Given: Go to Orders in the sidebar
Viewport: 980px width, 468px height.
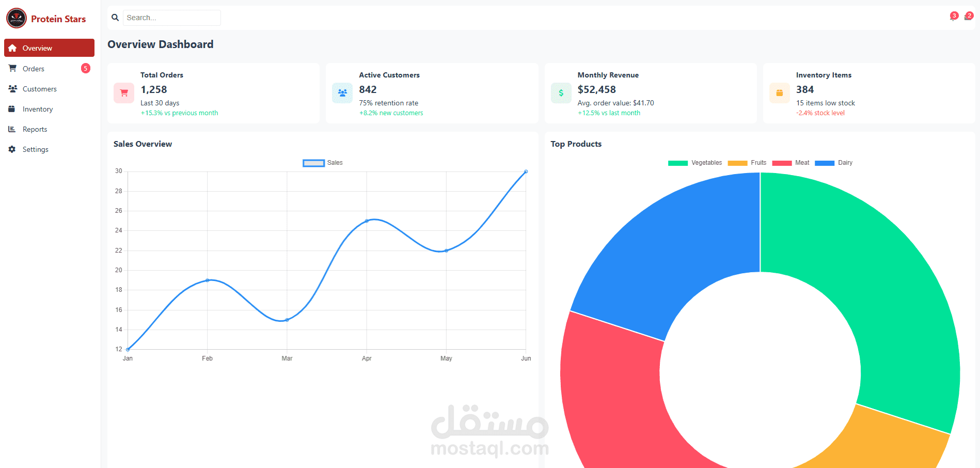Looking at the screenshot, I should click(x=49, y=68).
